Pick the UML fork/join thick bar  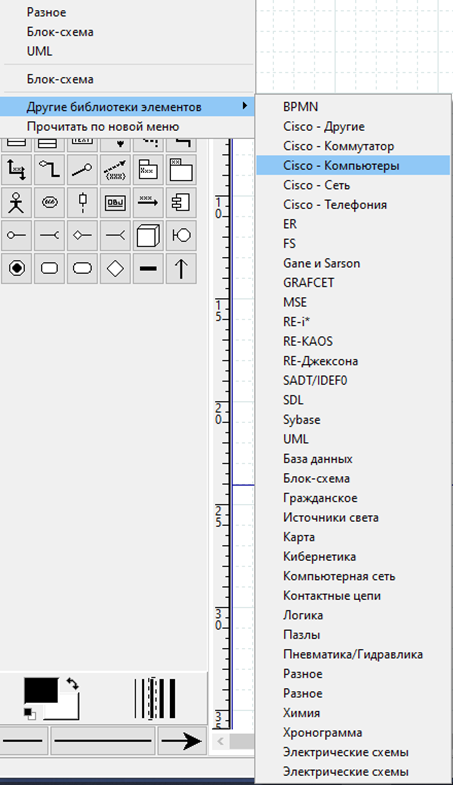(148, 268)
